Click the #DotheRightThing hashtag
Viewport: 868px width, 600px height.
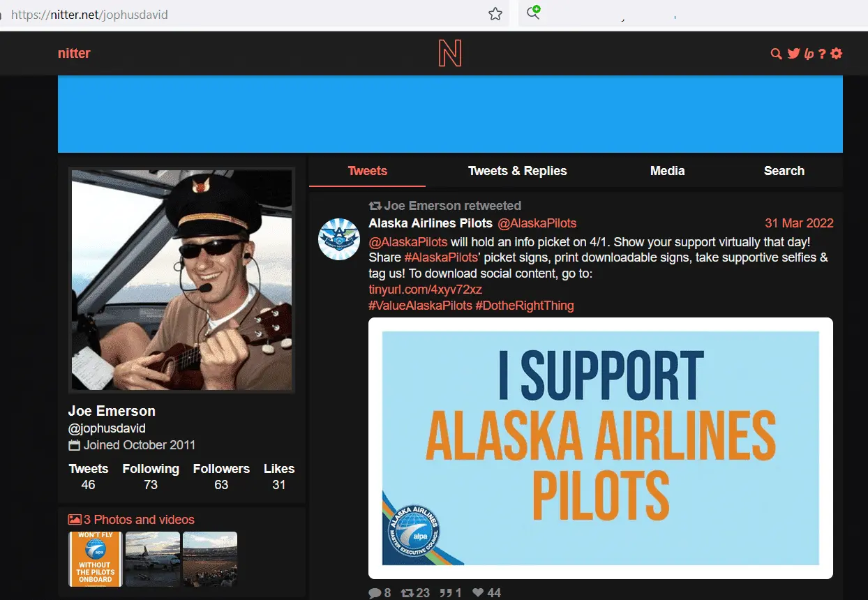coord(525,306)
